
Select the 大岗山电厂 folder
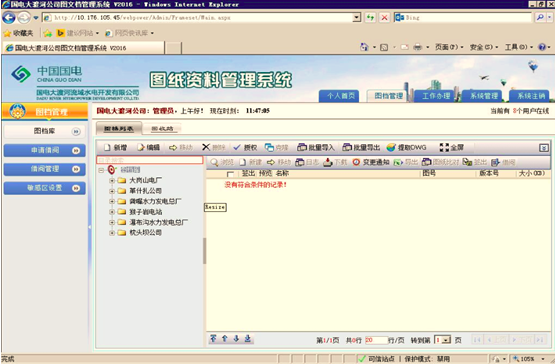[146, 180]
